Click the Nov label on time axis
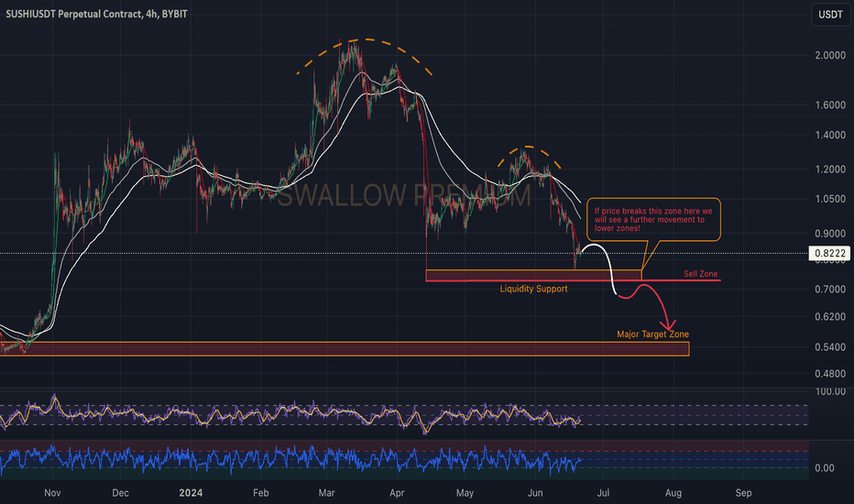This screenshot has height=504, width=854. point(52,493)
